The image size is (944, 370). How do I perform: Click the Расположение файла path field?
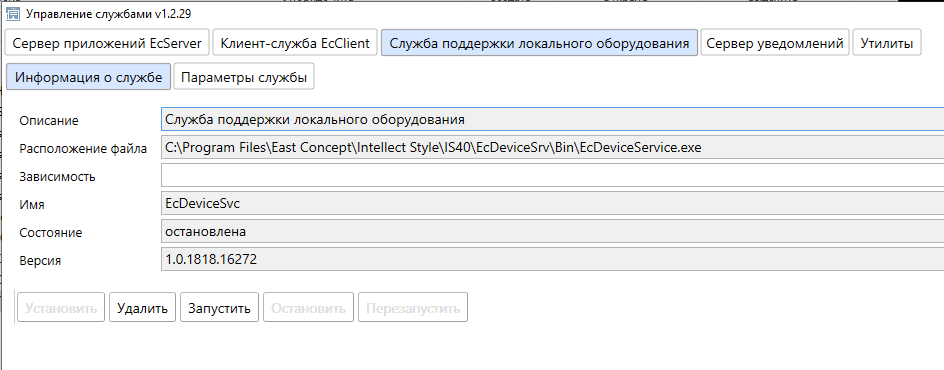pos(552,147)
